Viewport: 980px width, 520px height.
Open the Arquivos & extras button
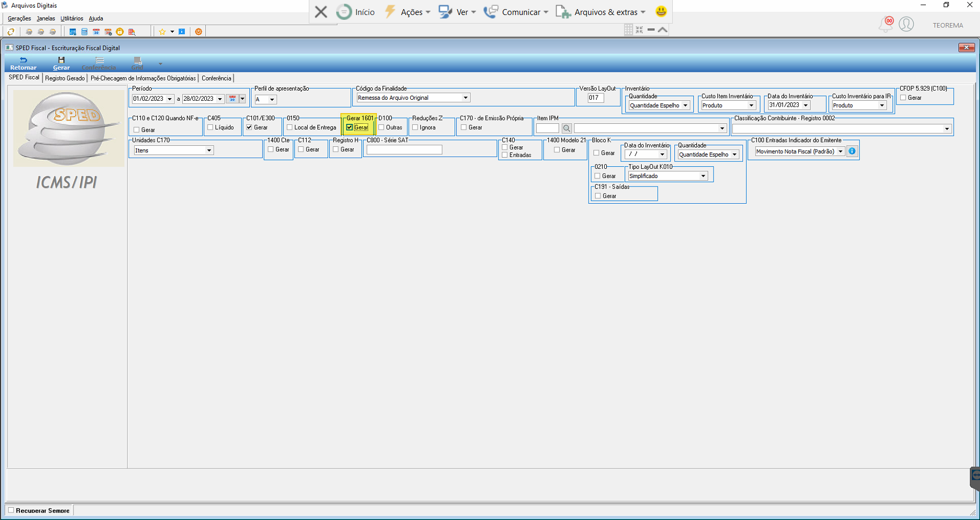click(600, 12)
